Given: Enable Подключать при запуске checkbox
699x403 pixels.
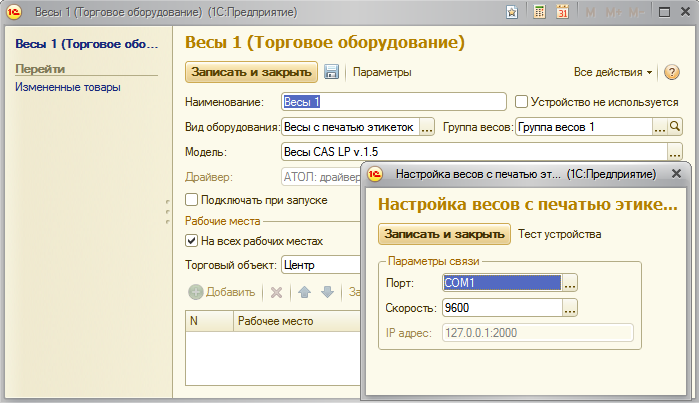Looking at the screenshot, I should tap(191, 200).
